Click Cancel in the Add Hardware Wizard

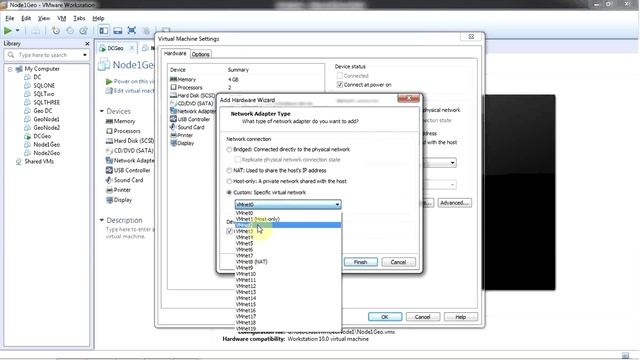coord(398,262)
